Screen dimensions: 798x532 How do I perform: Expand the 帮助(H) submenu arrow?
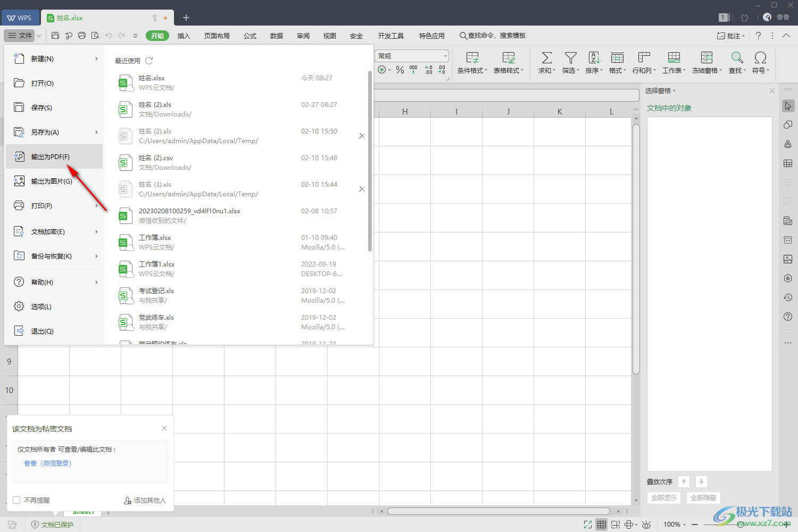pos(96,282)
